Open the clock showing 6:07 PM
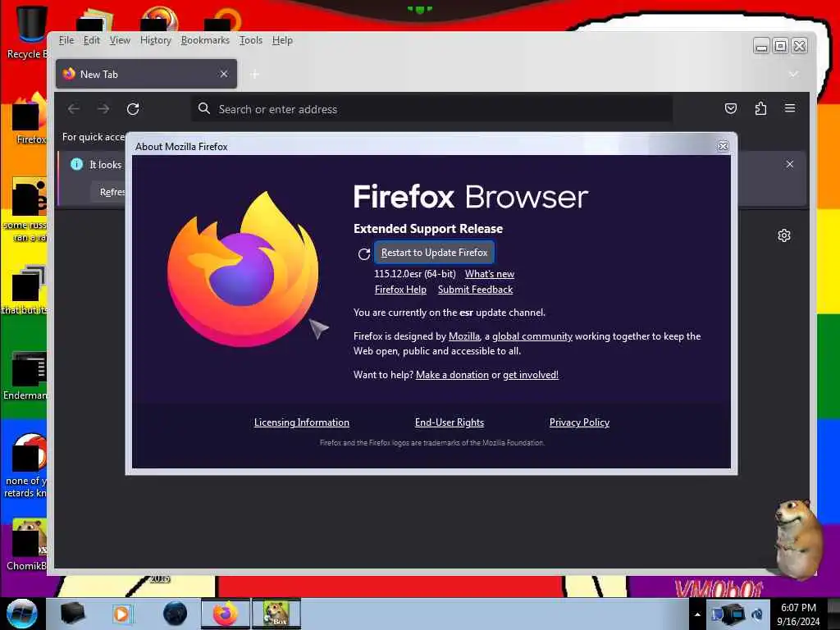The width and height of the screenshot is (840, 630). (x=798, y=614)
